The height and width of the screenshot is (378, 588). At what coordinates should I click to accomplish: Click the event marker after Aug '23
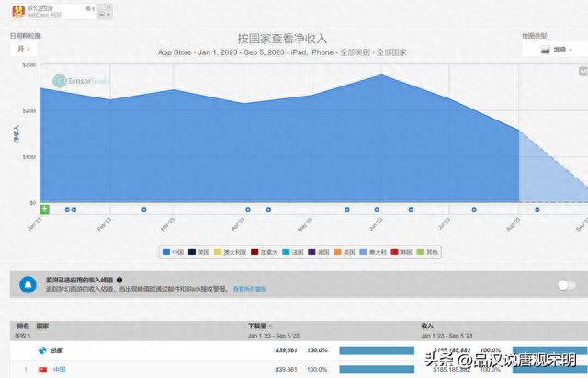(537, 210)
